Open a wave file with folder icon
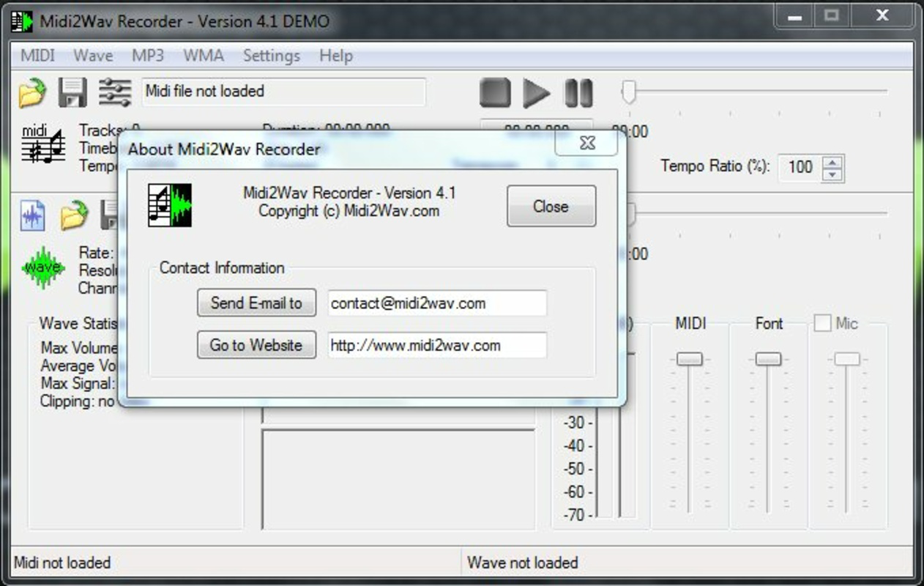Screen dimensions: 924x586 [x=73, y=215]
